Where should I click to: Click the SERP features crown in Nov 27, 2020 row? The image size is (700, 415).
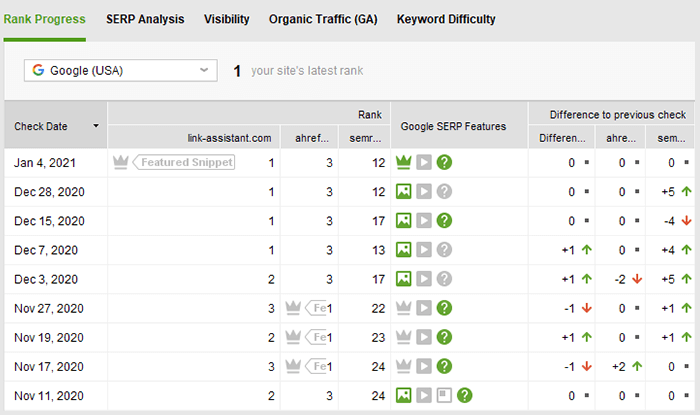coord(404,308)
